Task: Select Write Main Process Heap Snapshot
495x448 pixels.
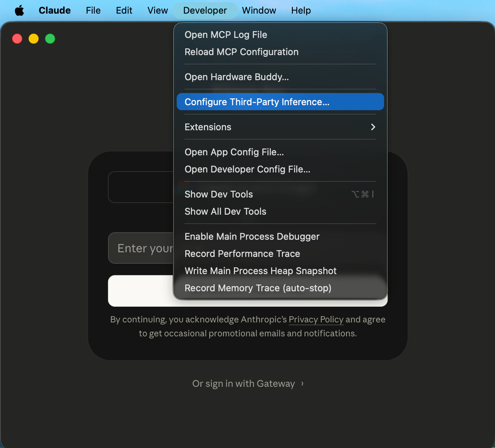Action: pyautogui.click(x=280, y=271)
